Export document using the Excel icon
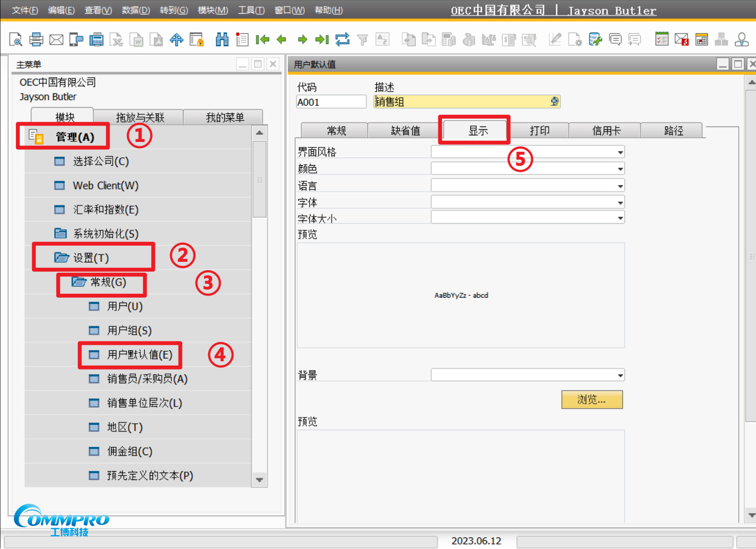This screenshot has height=549, width=756. [116, 39]
